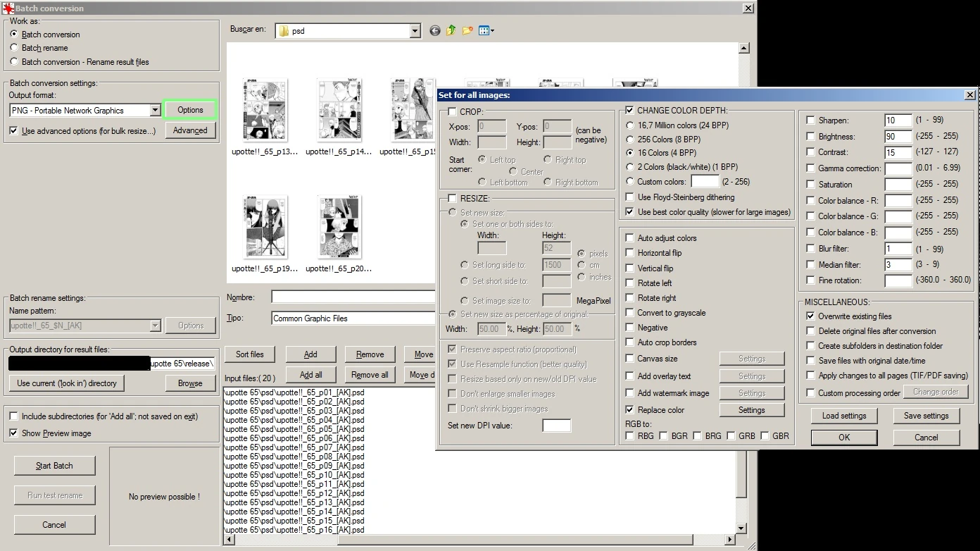Enable the CROP checkbox
The image size is (980, 551).
click(x=452, y=112)
